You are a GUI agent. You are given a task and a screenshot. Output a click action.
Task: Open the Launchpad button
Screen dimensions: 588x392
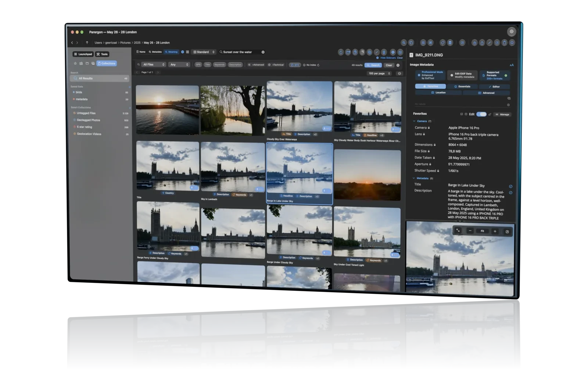coord(83,54)
